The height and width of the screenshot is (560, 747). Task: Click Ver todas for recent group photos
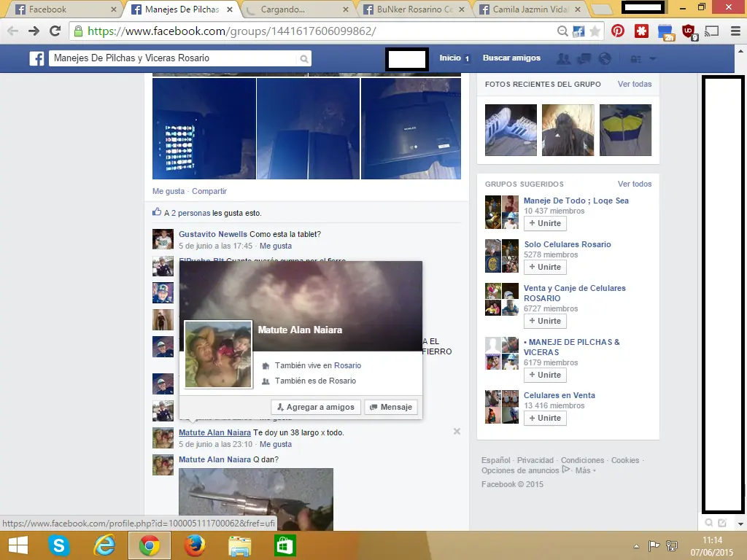coord(635,84)
